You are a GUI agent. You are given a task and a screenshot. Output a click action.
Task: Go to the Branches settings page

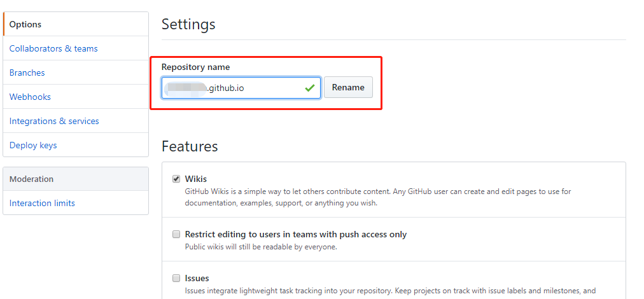tap(27, 73)
